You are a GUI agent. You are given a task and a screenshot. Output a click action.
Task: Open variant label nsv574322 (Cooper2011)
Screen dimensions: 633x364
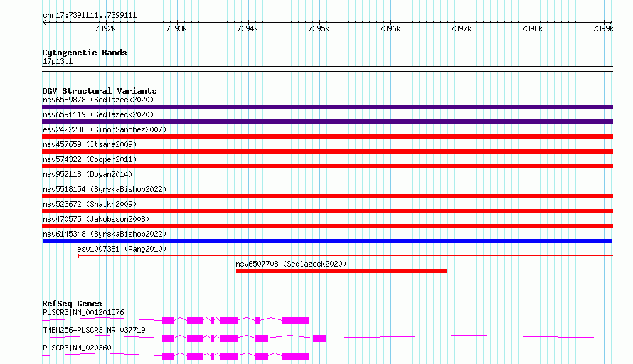coord(90,159)
